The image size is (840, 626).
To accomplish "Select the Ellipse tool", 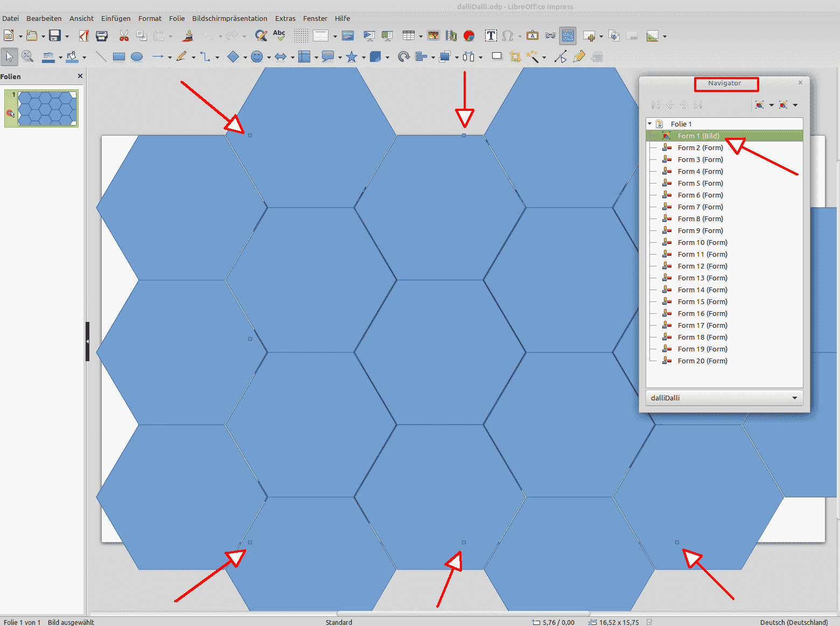I will [x=137, y=57].
